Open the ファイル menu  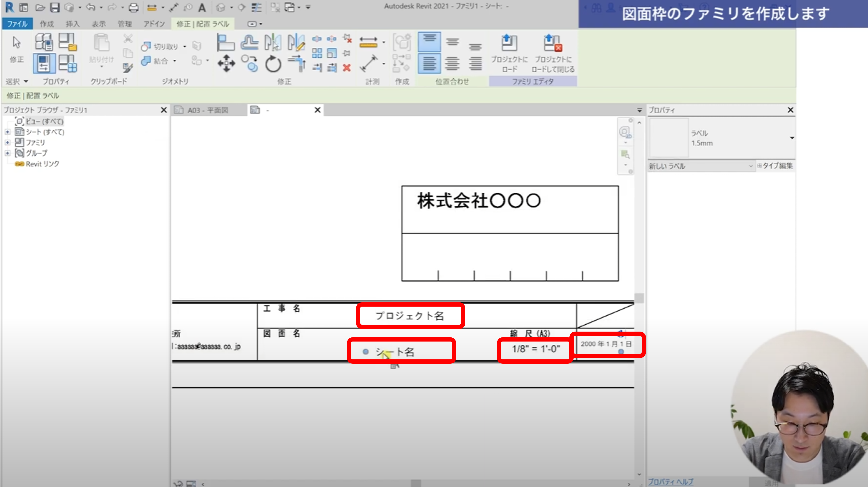(x=17, y=24)
